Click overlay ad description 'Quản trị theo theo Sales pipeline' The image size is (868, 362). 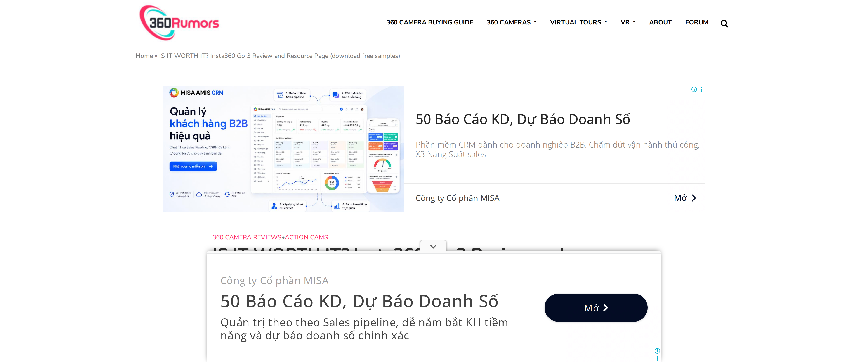click(364, 329)
